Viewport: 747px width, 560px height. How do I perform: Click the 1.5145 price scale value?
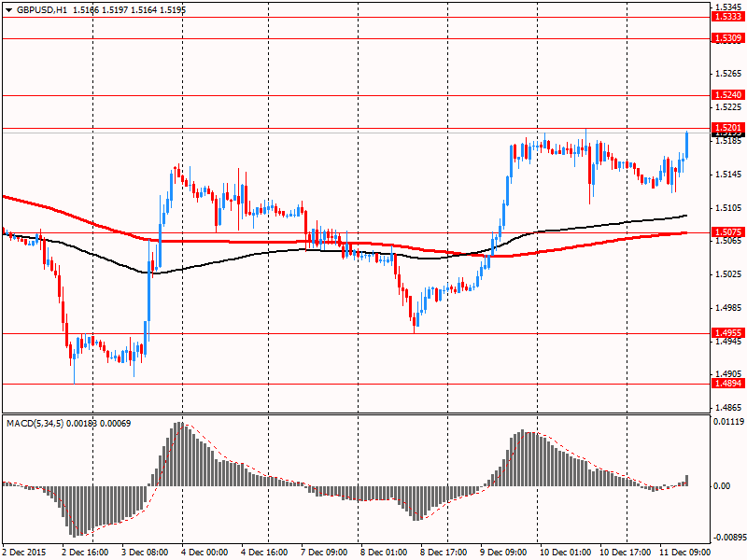point(729,175)
